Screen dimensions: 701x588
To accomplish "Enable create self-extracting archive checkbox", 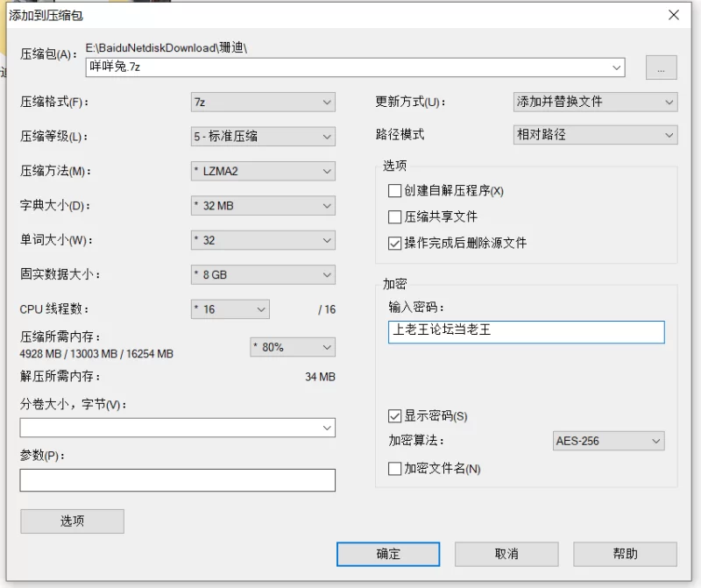I will pyautogui.click(x=395, y=191).
